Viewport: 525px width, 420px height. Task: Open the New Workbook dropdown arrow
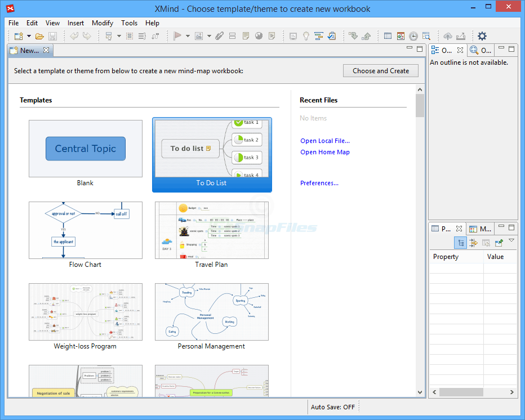(x=29, y=36)
